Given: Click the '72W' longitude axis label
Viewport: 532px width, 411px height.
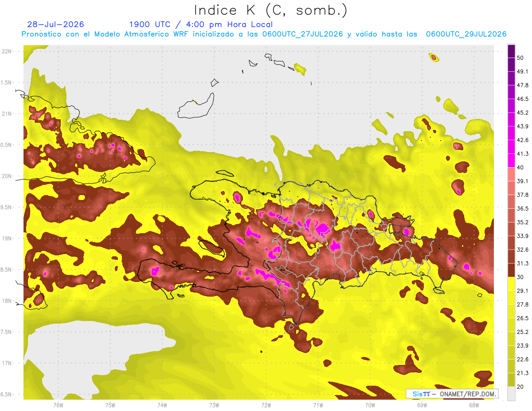Looking at the screenshot, I should [266, 405].
